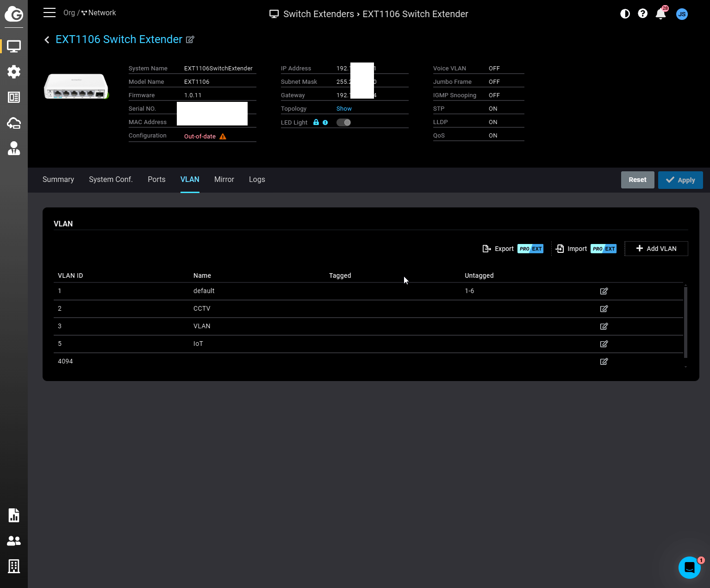710x588 pixels.
Task: Open the help question mark icon
Action: coord(642,14)
